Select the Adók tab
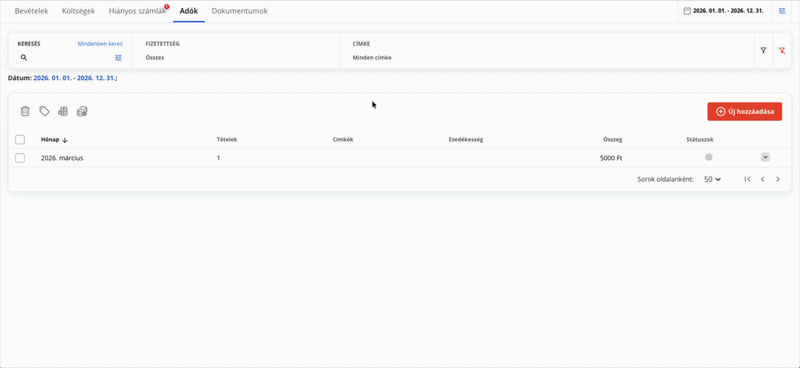Viewport: 800px width, 368px height. pyautogui.click(x=189, y=11)
